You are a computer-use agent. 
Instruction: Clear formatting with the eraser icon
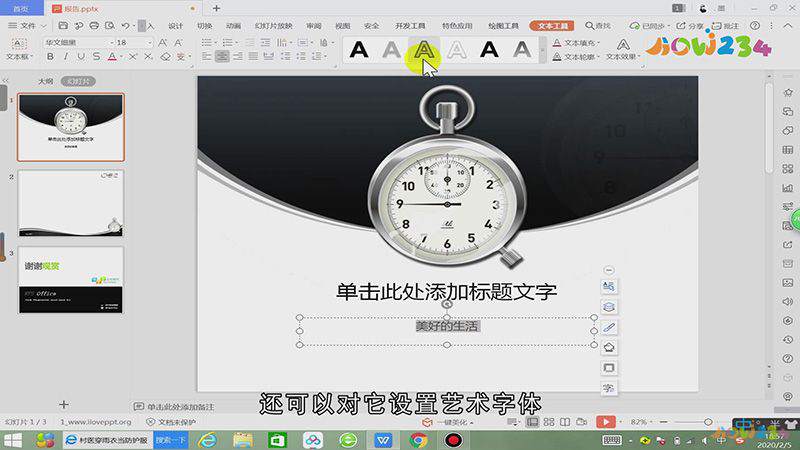(165, 57)
